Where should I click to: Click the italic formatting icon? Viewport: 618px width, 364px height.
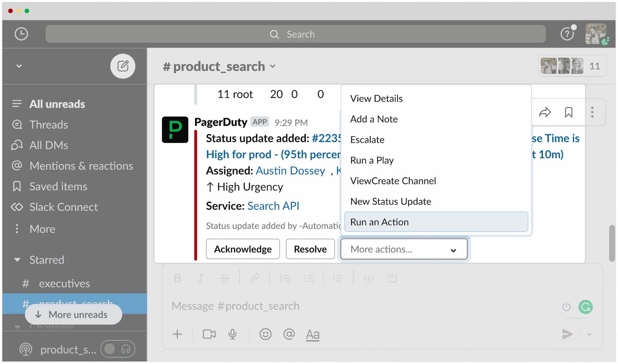point(201,277)
